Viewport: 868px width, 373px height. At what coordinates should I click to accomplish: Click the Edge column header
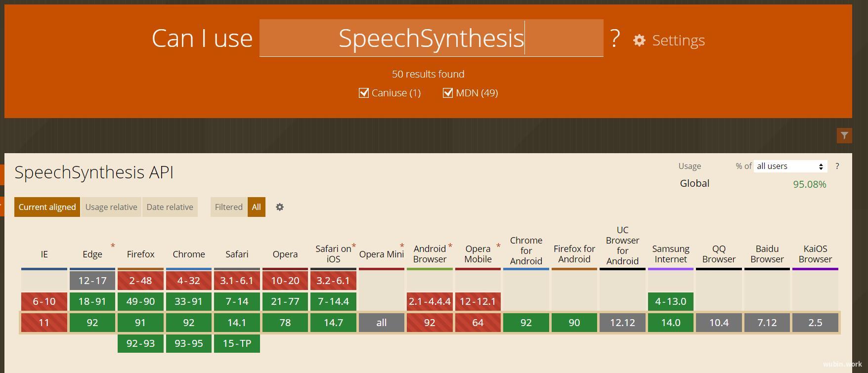[92, 254]
